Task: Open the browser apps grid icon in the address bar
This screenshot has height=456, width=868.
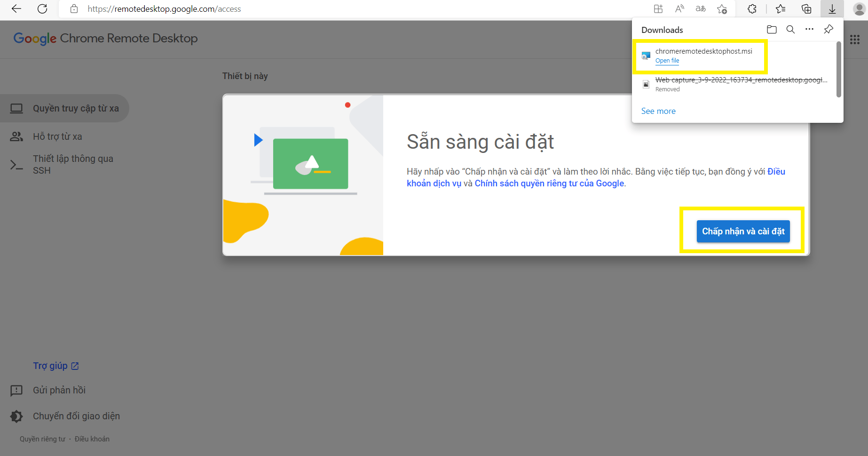Action: (658, 9)
